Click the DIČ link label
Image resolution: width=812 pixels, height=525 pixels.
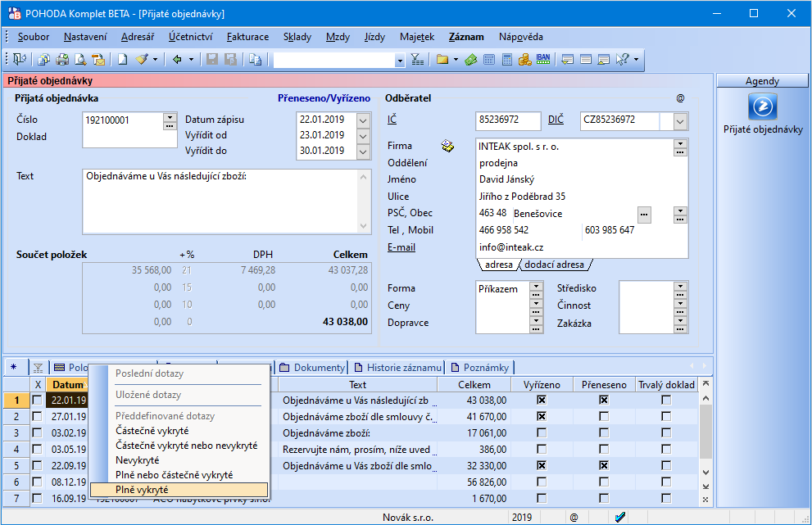pos(556,120)
